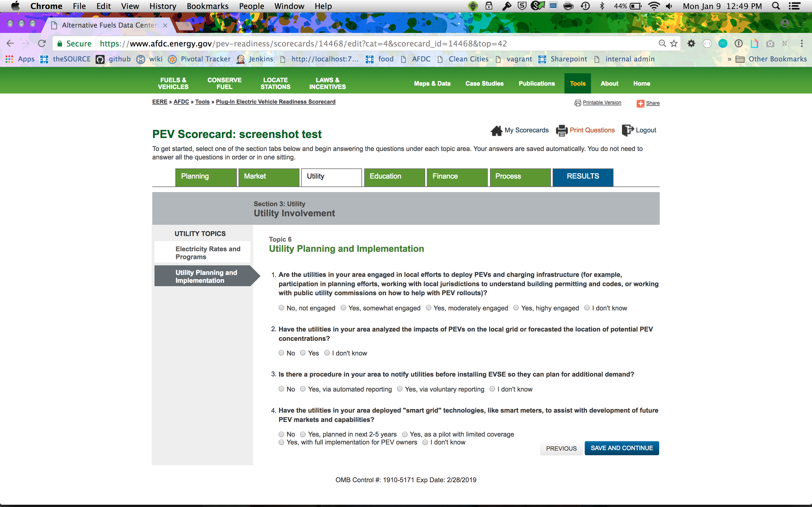Click the My Scorecards home icon

pyautogui.click(x=496, y=130)
